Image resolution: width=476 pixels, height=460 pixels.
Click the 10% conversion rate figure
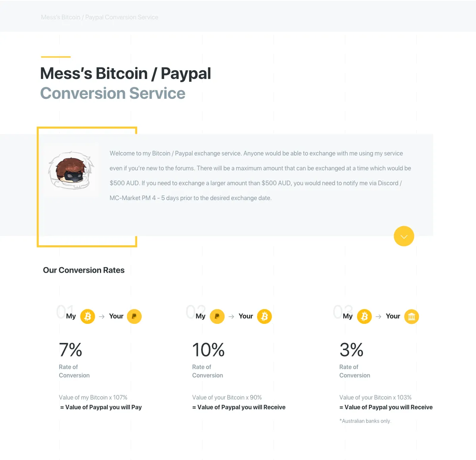tap(208, 350)
